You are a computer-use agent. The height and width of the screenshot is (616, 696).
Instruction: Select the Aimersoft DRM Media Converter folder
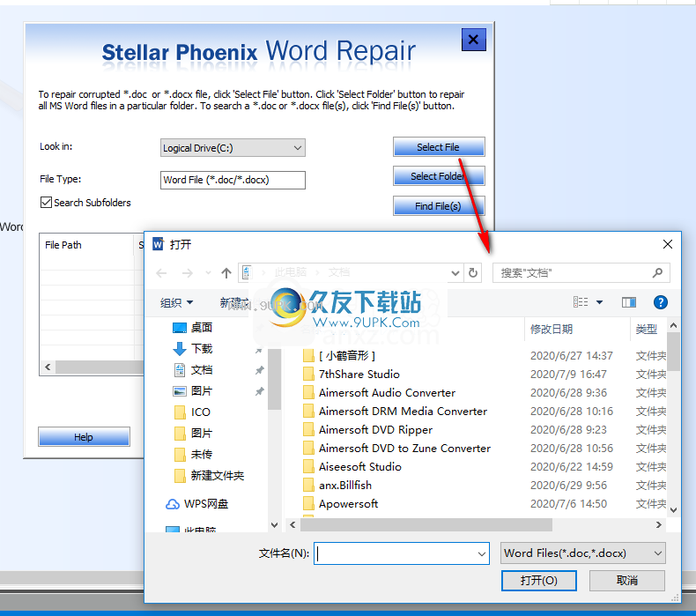403,412
